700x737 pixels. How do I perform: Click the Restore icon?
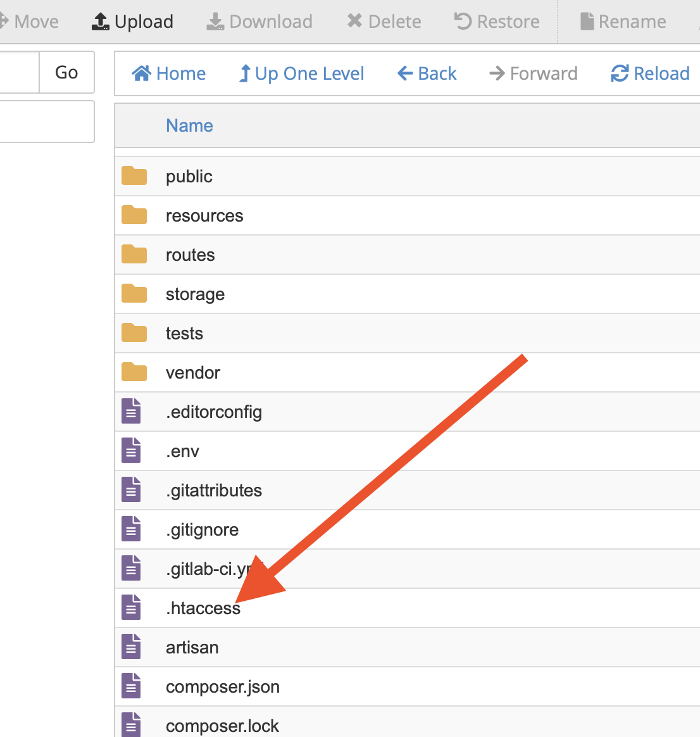[x=463, y=20]
